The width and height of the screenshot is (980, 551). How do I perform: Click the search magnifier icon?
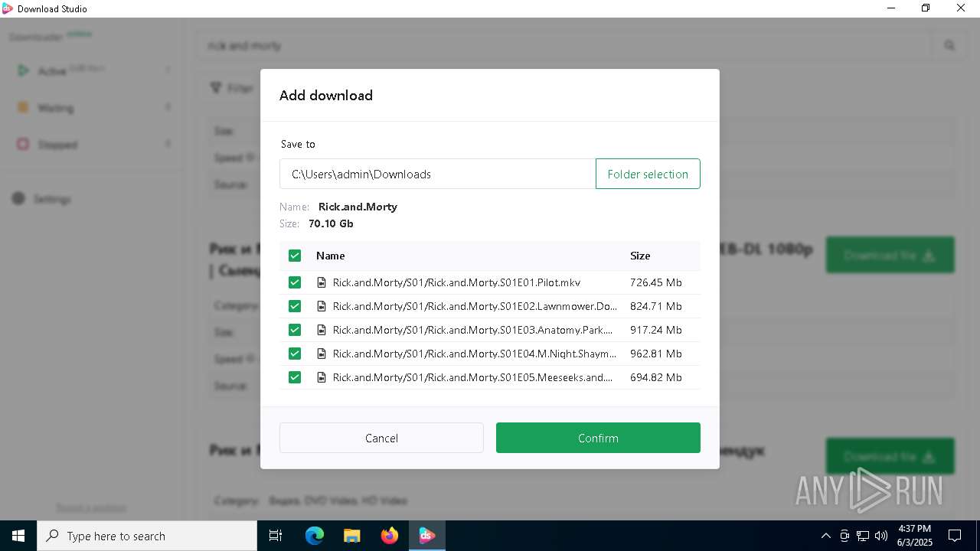[x=949, y=46]
